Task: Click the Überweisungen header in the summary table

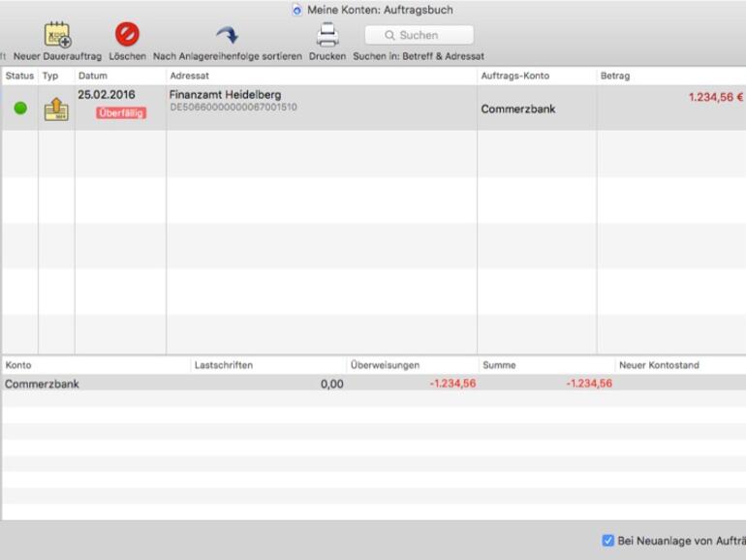Action: [x=413, y=365]
